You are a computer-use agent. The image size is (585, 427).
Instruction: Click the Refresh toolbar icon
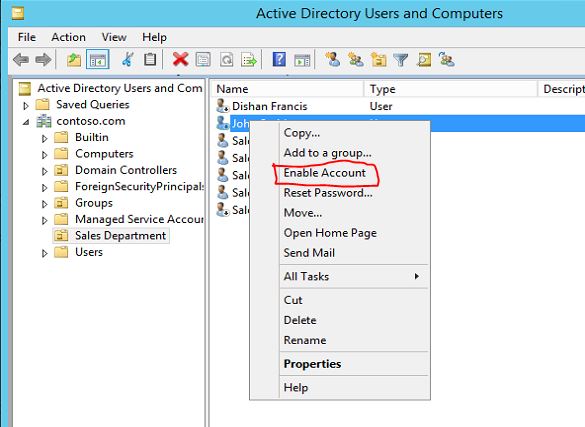pos(226,59)
